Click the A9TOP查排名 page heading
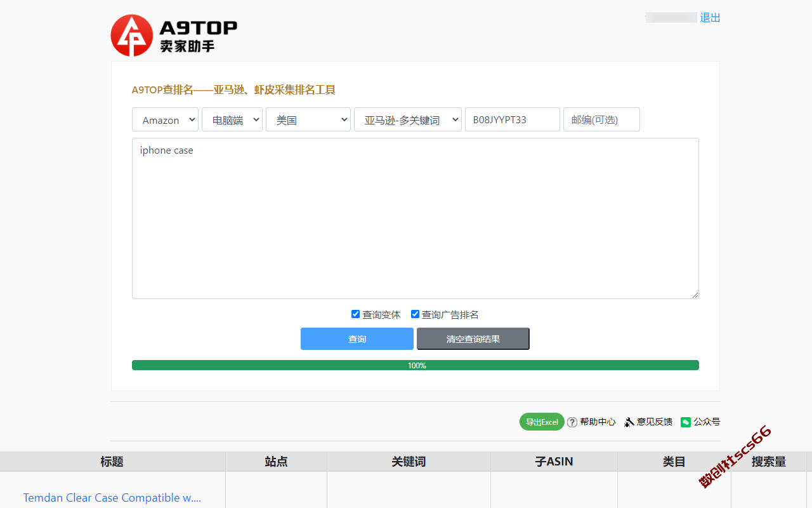Screen dimensions: 812x508 pyautogui.click(x=233, y=90)
